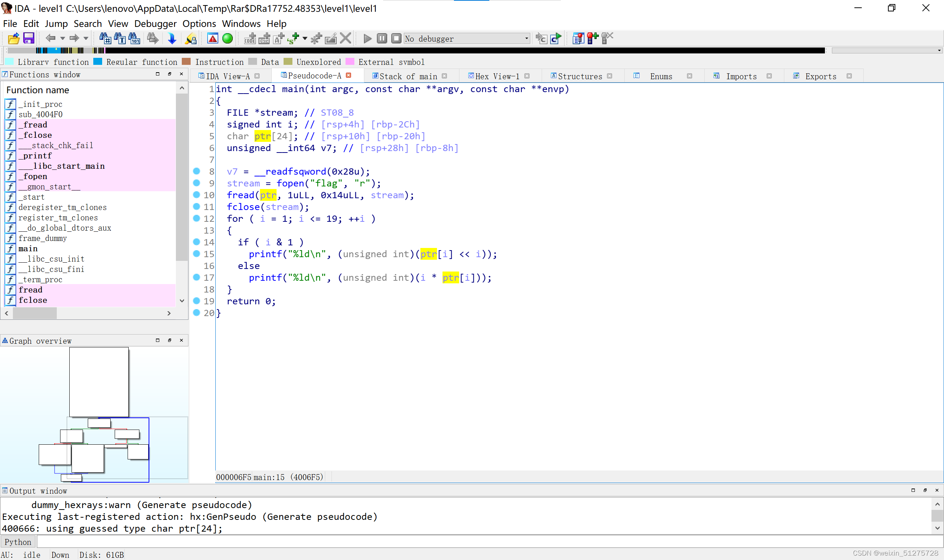Expand the string style dropdown arrow
944x560 pixels.
pos(305,38)
